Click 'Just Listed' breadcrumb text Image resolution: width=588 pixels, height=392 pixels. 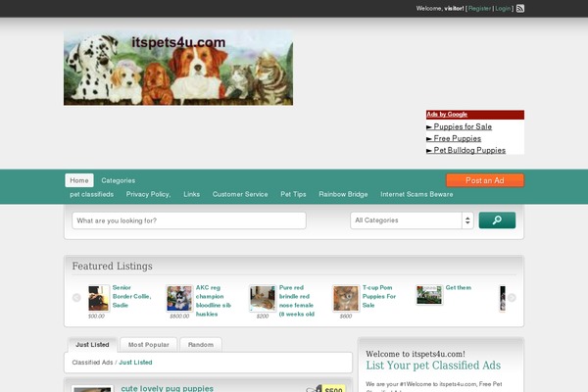tap(135, 363)
